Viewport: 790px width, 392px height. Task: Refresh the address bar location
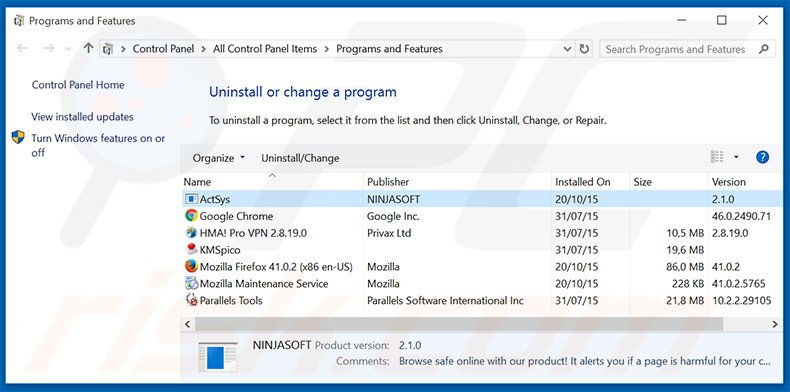pyautogui.click(x=584, y=49)
